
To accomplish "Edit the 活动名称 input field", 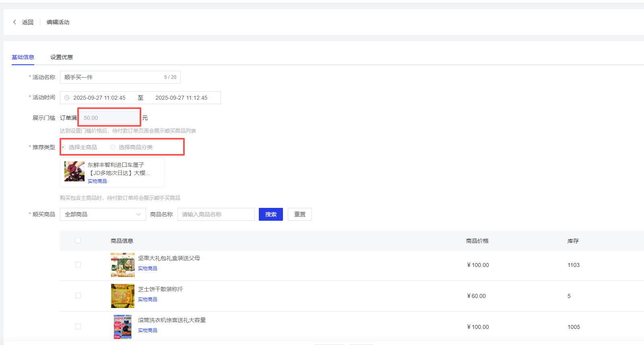I will coord(120,77).
